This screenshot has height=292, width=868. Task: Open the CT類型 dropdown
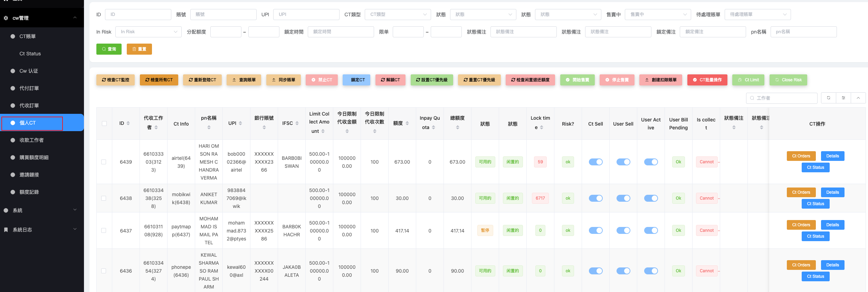(398, 15)
